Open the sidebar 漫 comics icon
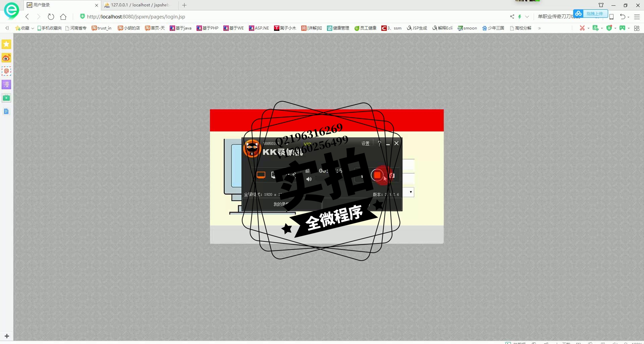 click(6, 84)
